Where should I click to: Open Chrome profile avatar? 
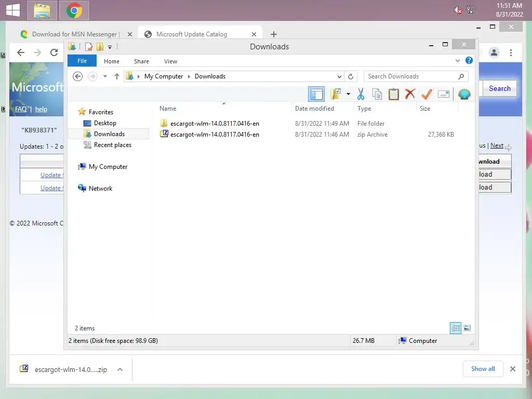494,52
